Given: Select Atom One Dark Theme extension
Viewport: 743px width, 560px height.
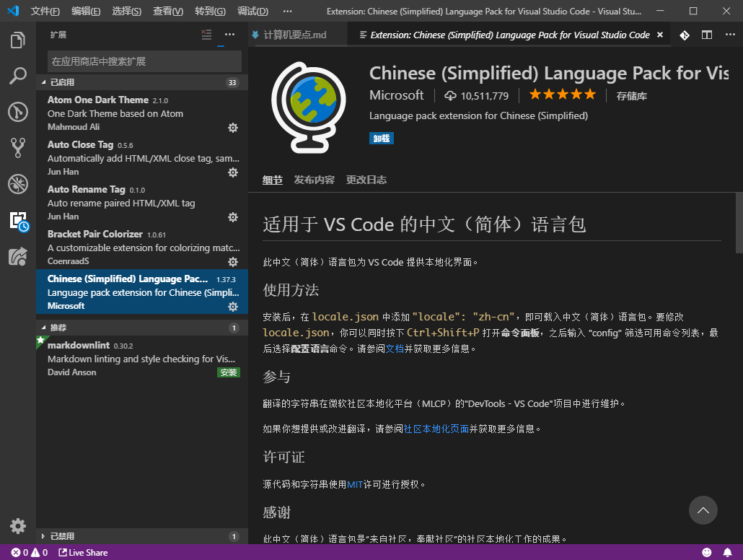Looking at the screenshot, I should click(142, 113).
